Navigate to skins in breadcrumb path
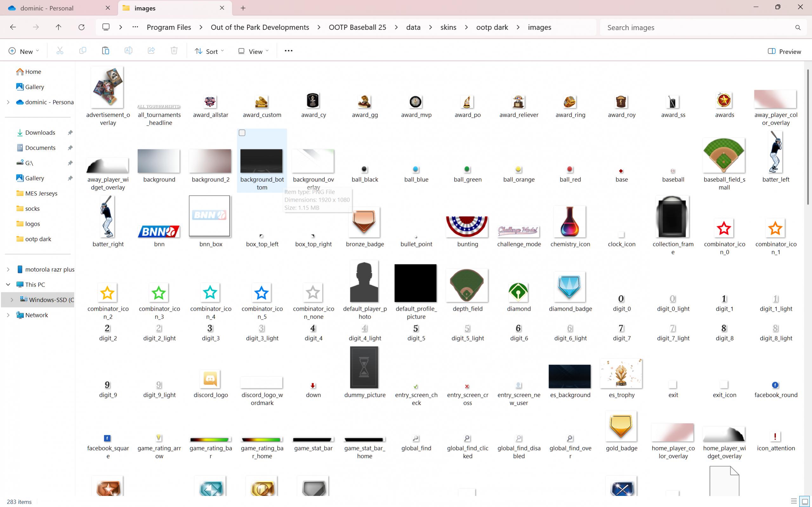The height and width of the screenshot is (507, 812). (x=448, y=27)
